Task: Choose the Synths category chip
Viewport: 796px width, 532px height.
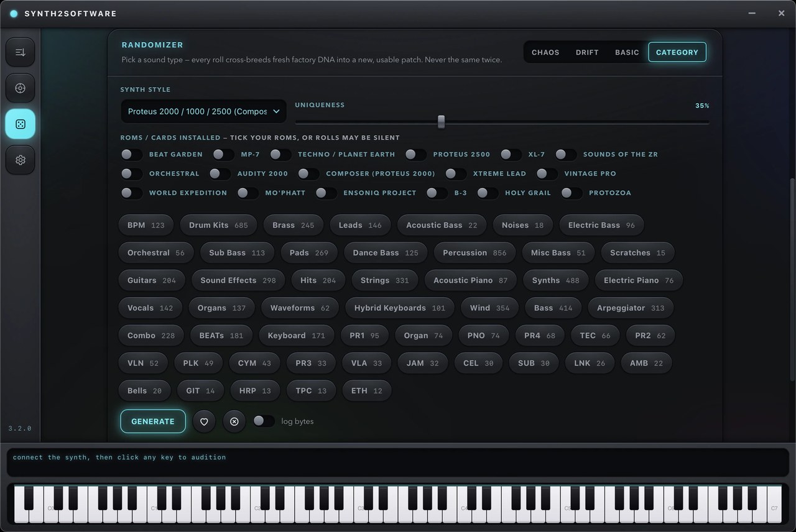Action: (x=555, y=280)
